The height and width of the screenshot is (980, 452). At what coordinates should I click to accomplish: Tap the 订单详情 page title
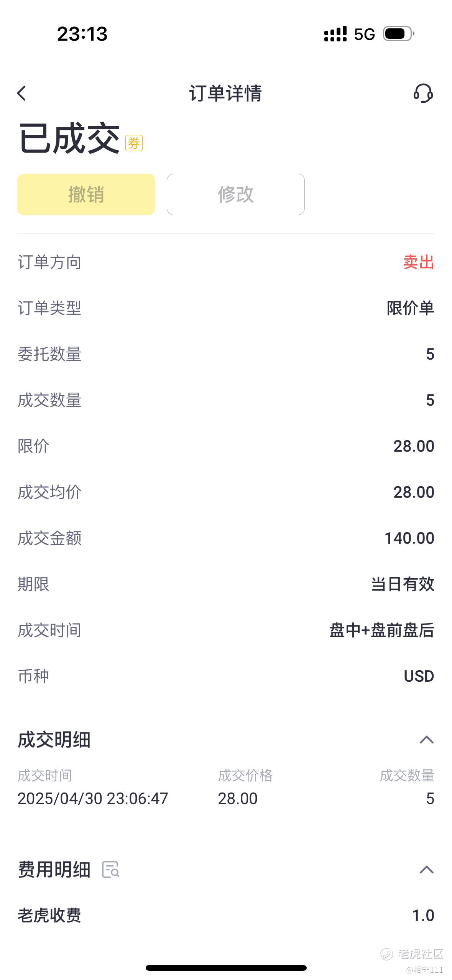pyautogui.click(x=225, y=93)
